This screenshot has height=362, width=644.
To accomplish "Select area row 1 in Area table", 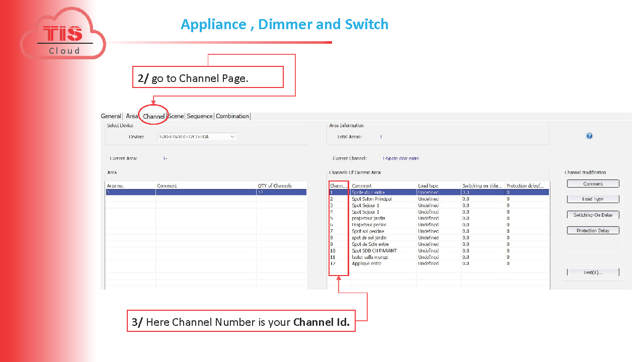I will [206, 192].
